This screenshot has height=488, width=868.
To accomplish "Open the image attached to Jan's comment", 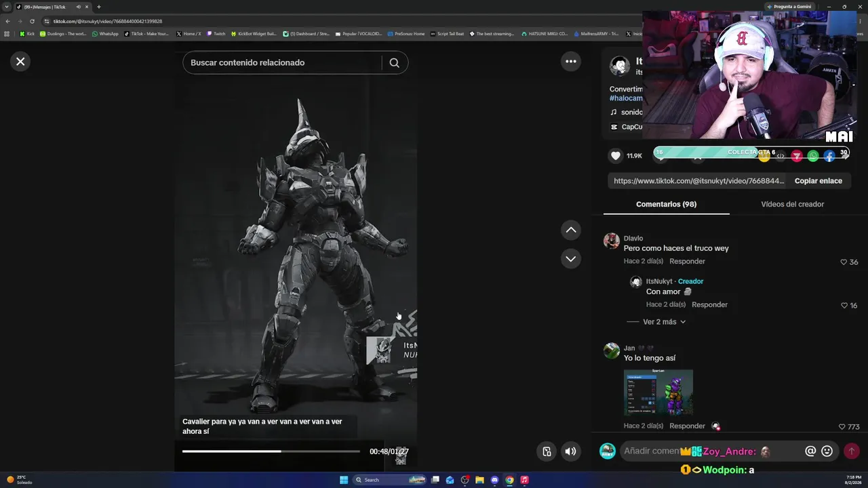I will click(x=658, y=392).
